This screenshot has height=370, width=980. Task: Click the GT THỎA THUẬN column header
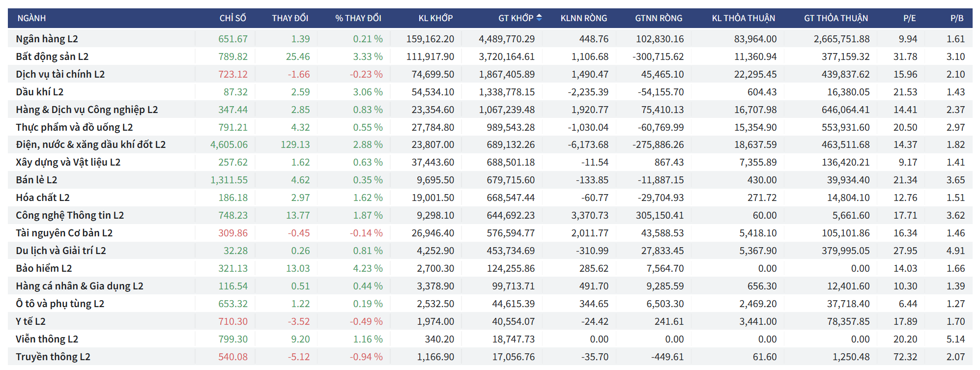point(836,18)
